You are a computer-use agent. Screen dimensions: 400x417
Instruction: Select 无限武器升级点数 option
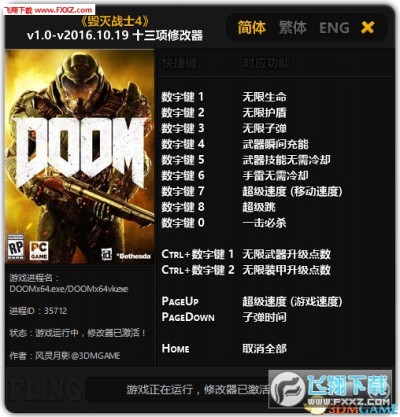point(286,254)
